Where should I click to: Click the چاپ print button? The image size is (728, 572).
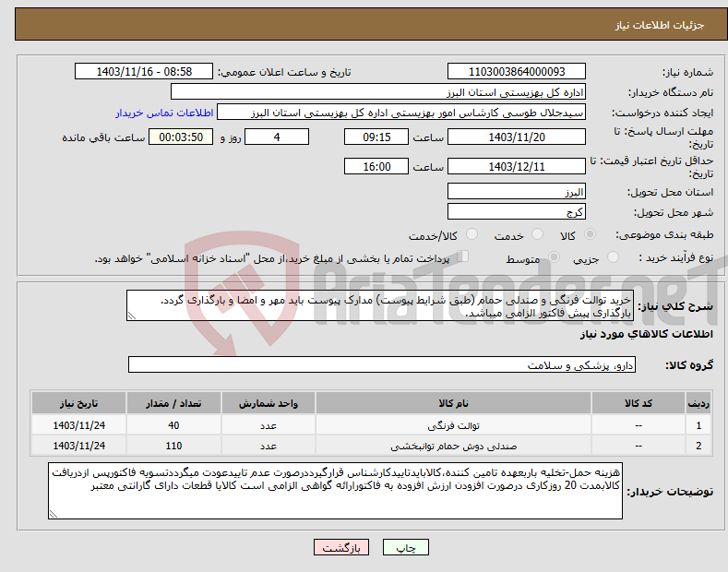(406, 547)
